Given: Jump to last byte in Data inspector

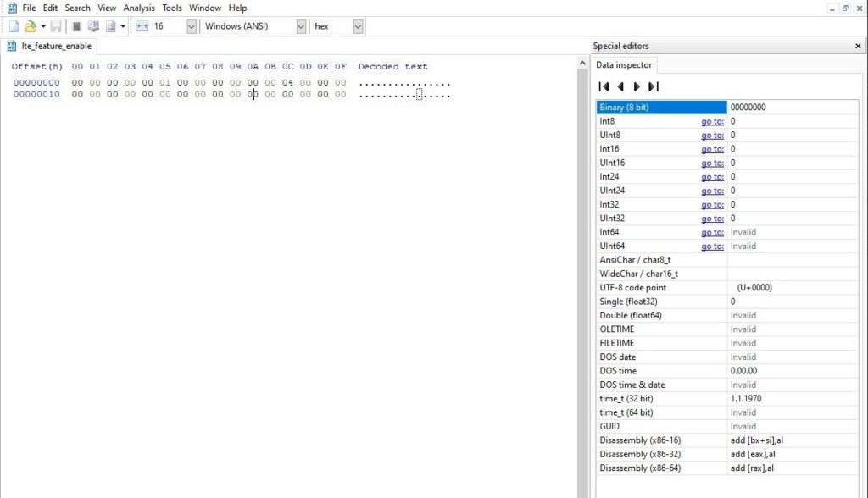Looking at the screenshot, I should (653, 86).
